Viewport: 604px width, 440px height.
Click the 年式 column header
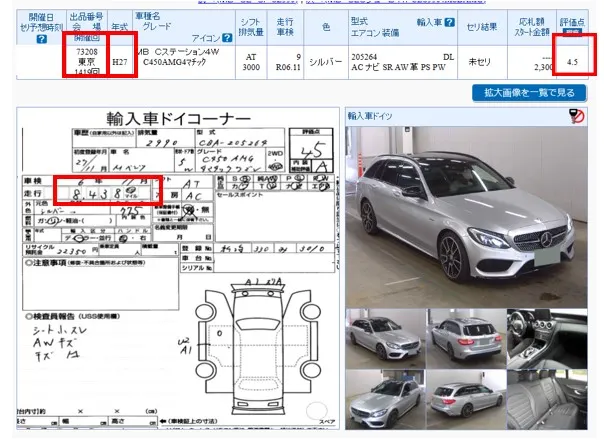pyautogui.click(x=120, y=27)
